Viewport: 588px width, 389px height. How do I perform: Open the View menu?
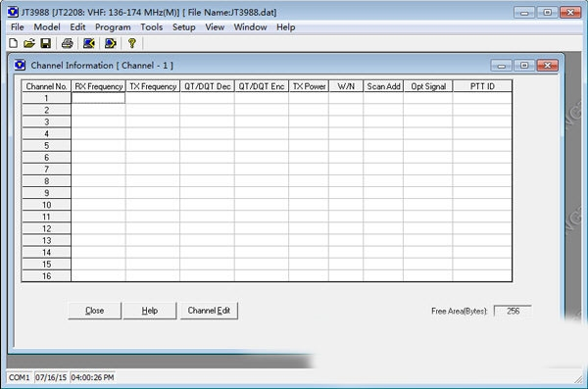[x=215, y=27]
